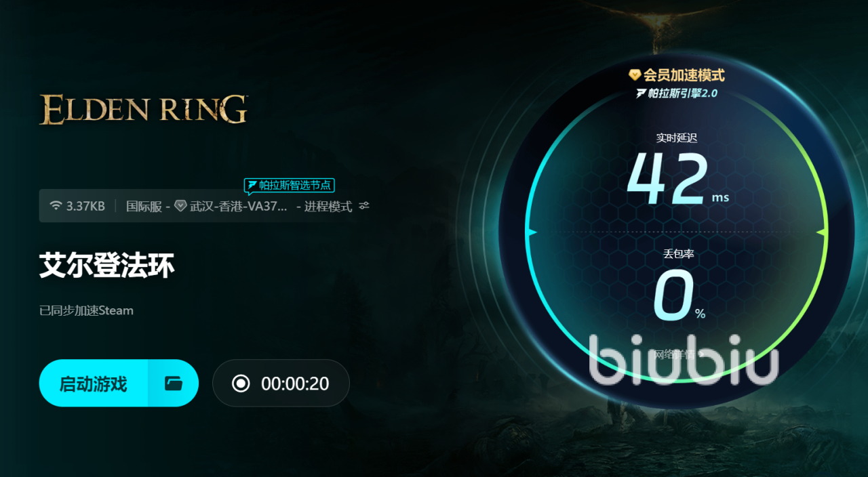Image resolution: width=868 pixels, height=477 pixels.
Task: Launch the game with 启动游戏 button
Action: [94, 383]
